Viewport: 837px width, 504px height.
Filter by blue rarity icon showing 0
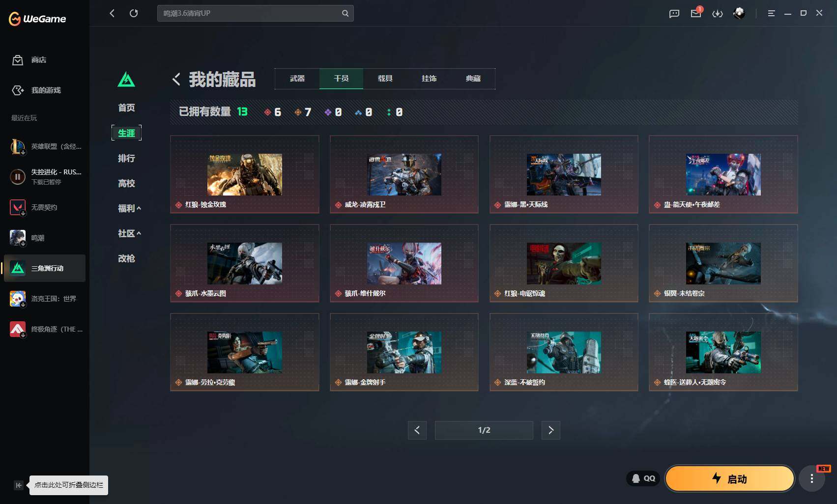(364, 112)
